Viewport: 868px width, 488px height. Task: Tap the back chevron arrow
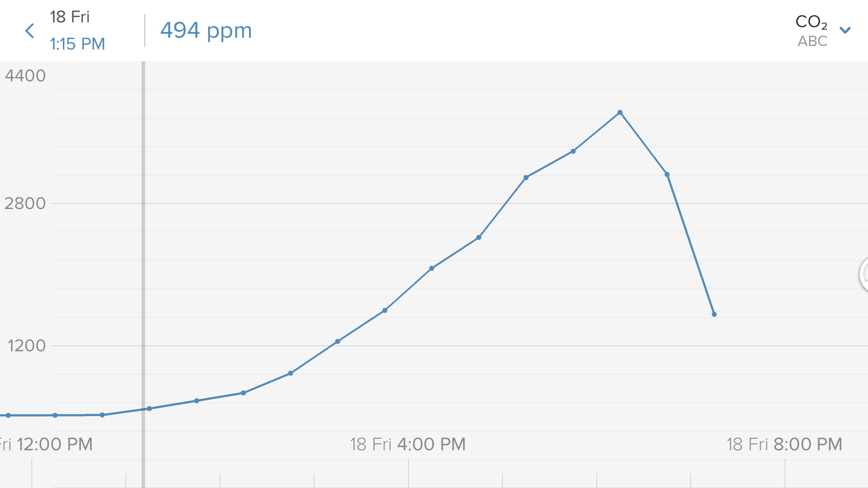30,31
